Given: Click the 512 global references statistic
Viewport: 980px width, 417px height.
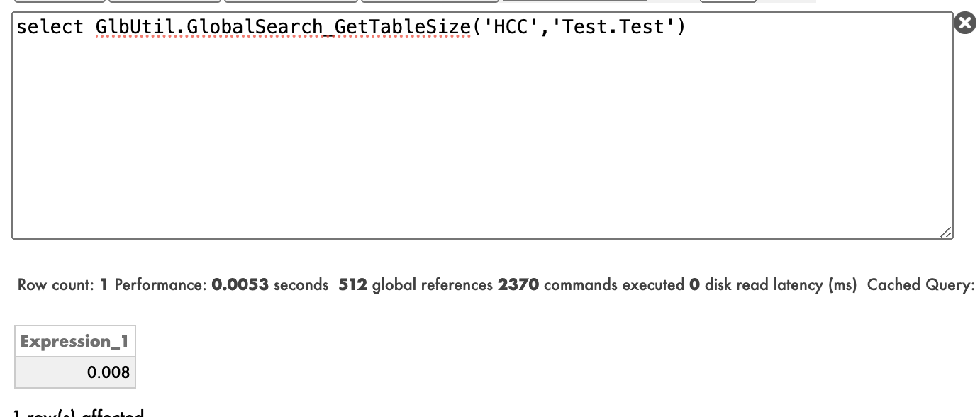Looking at the screenshot, I should [352, 285].
